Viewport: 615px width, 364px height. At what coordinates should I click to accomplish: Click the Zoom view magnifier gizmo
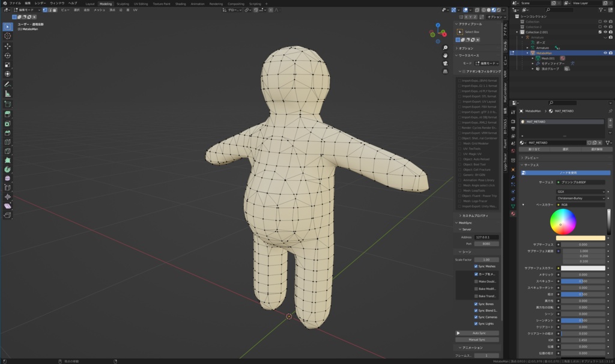(x=445, y=47)
